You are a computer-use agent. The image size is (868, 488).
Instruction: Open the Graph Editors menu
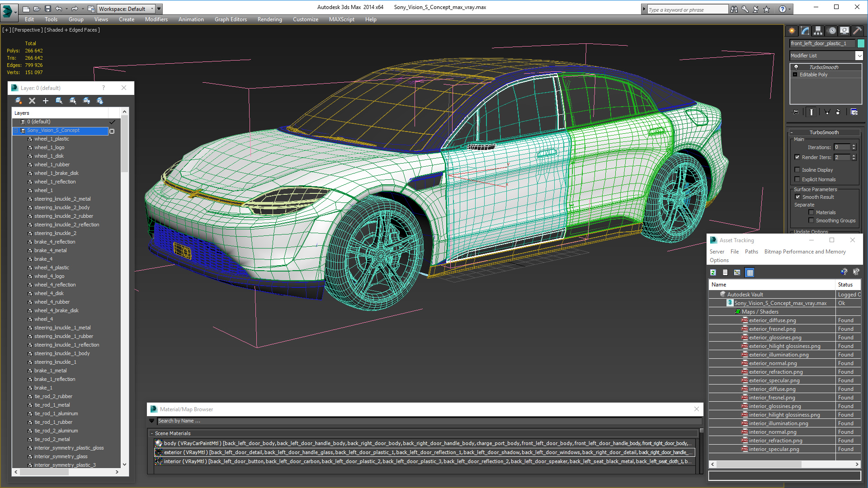(x=231, y=19)
